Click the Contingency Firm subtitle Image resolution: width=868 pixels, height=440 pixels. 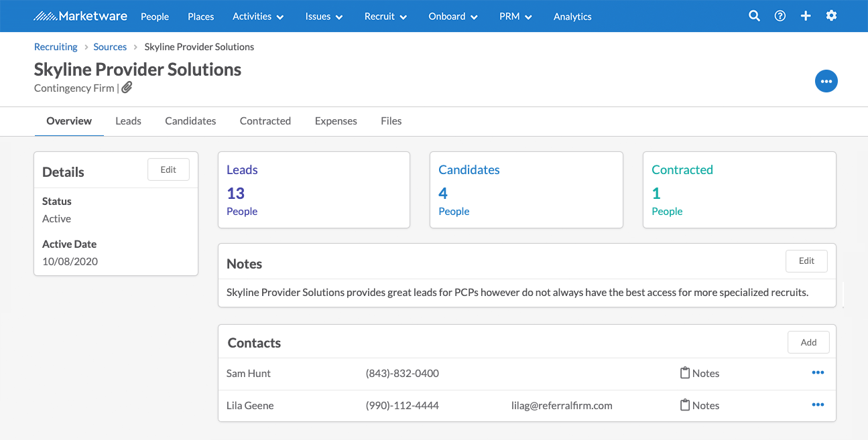(74, 88)
